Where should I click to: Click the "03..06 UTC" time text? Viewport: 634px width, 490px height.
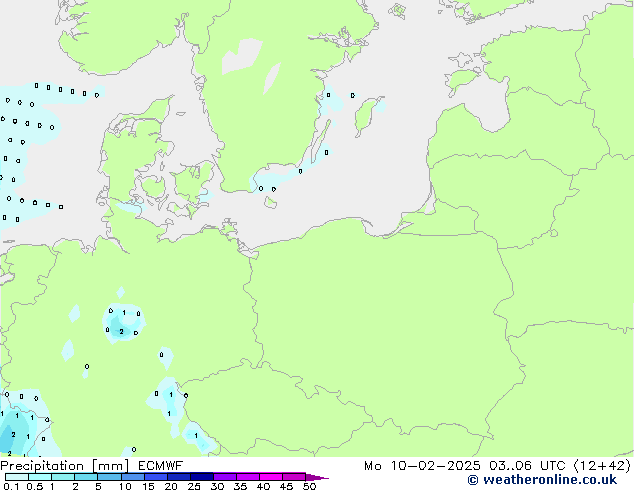(x=527, y=466)
